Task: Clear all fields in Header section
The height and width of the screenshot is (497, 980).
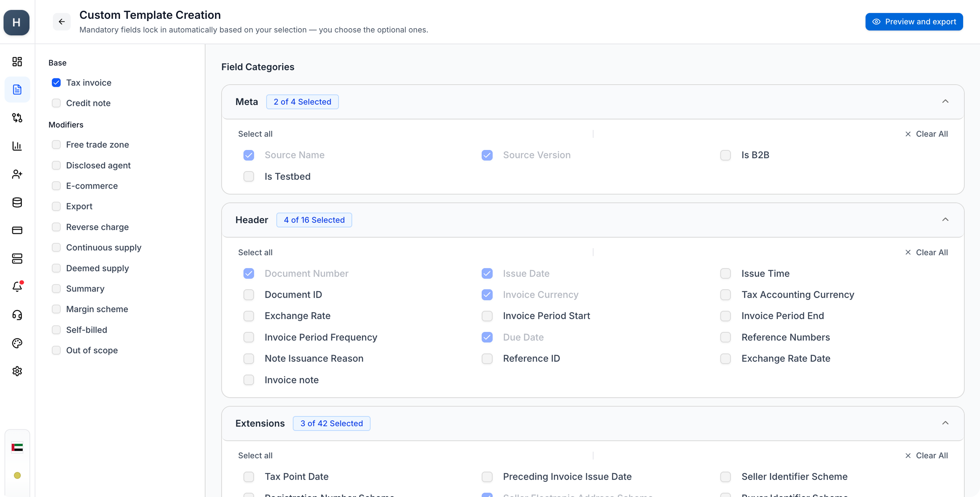Action: tap(926, 252)
